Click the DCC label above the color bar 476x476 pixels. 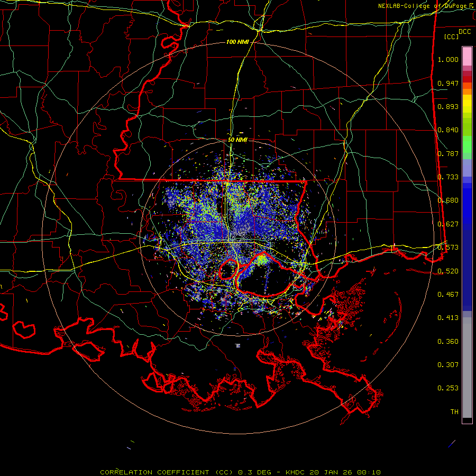464,32
